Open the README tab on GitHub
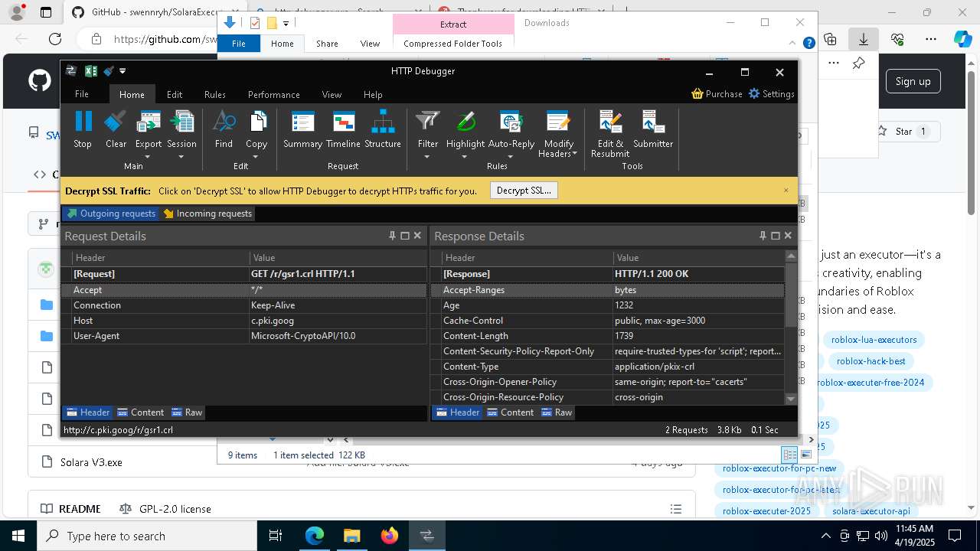The width and height of the screenshot is (980, 551). (71, 509)
